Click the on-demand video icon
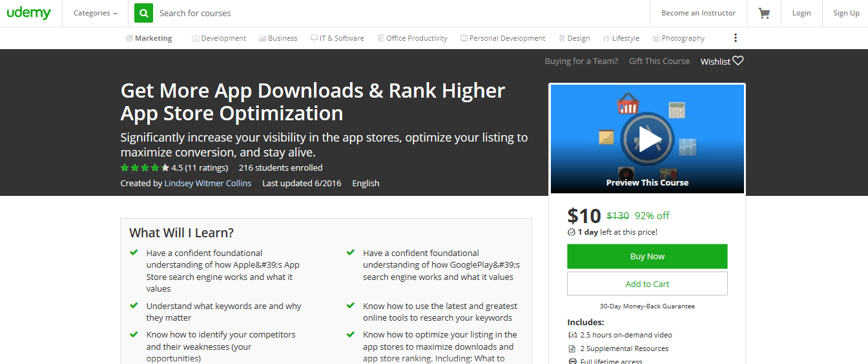This screenshot has width=868, height=364. click(x=572, y=335)
